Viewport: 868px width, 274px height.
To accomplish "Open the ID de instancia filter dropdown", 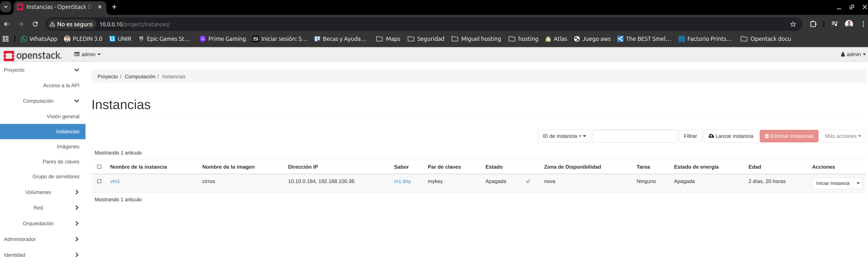I will [564, 136].
